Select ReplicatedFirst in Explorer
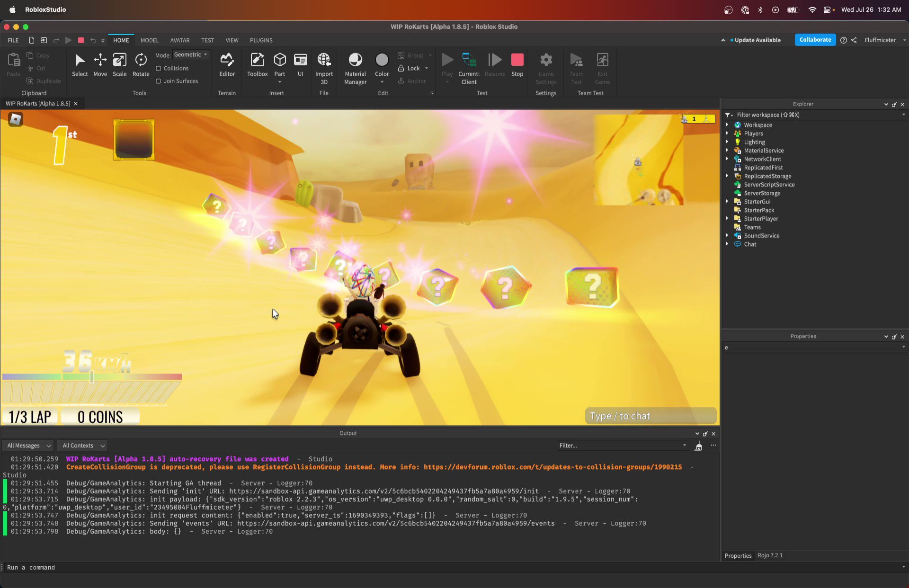 763,168
